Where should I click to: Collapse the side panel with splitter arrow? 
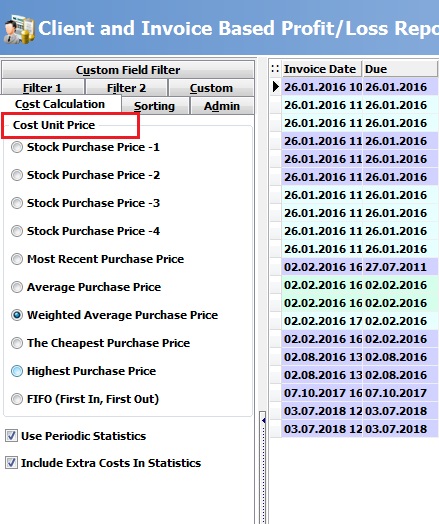pyautogui.click(x=263, y=420)
